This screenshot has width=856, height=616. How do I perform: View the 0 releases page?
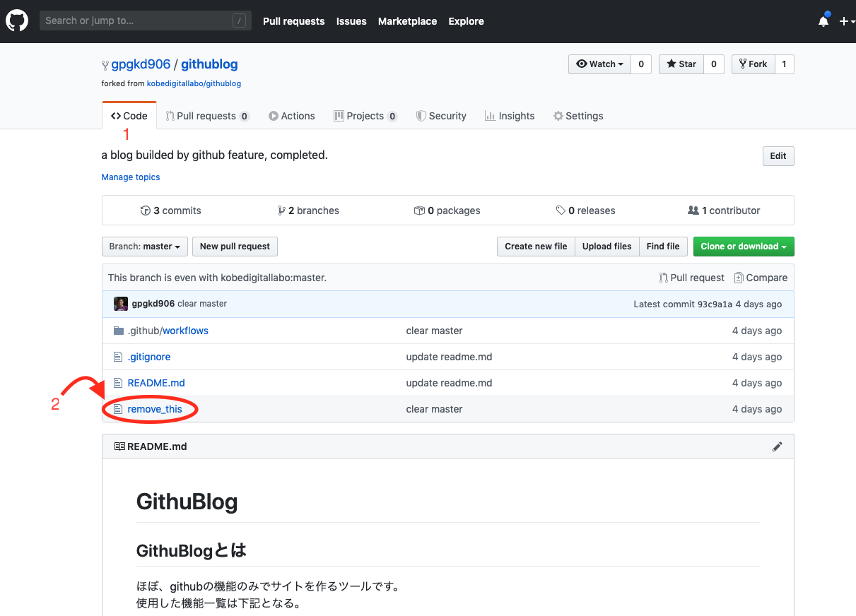[585, 211]
